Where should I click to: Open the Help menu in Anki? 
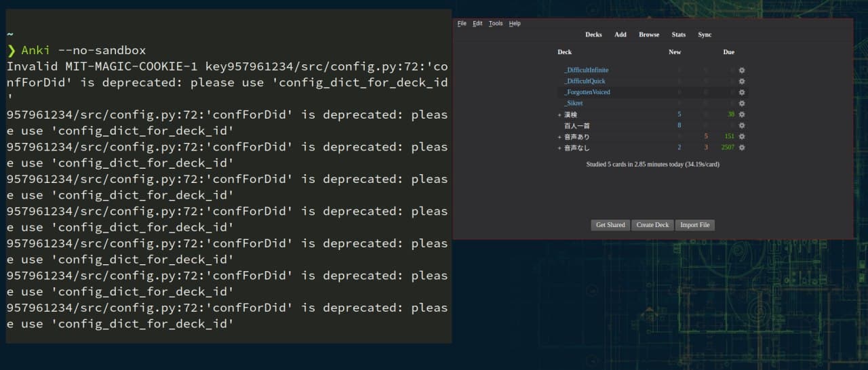[515, 23]
